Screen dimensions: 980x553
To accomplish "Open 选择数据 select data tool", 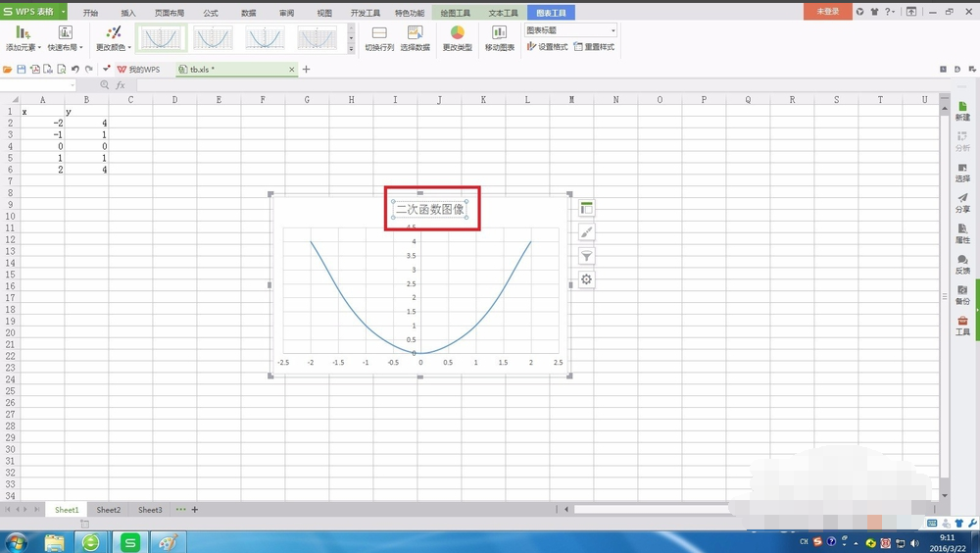I will [x=415, y=38].
